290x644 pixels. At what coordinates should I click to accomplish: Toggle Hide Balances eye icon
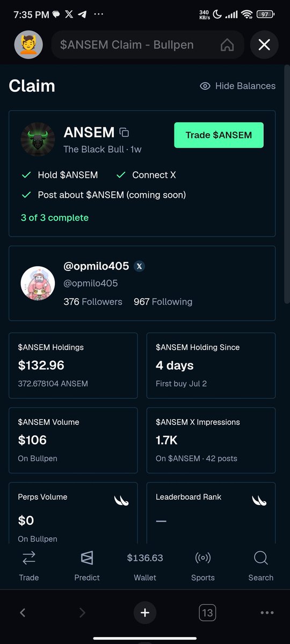point(205,86)
